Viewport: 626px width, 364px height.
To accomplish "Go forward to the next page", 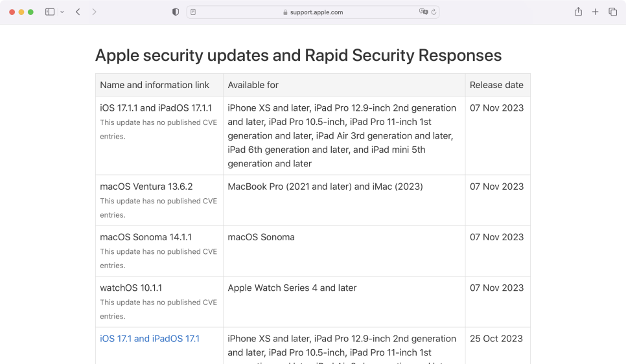I will [95, 12].
